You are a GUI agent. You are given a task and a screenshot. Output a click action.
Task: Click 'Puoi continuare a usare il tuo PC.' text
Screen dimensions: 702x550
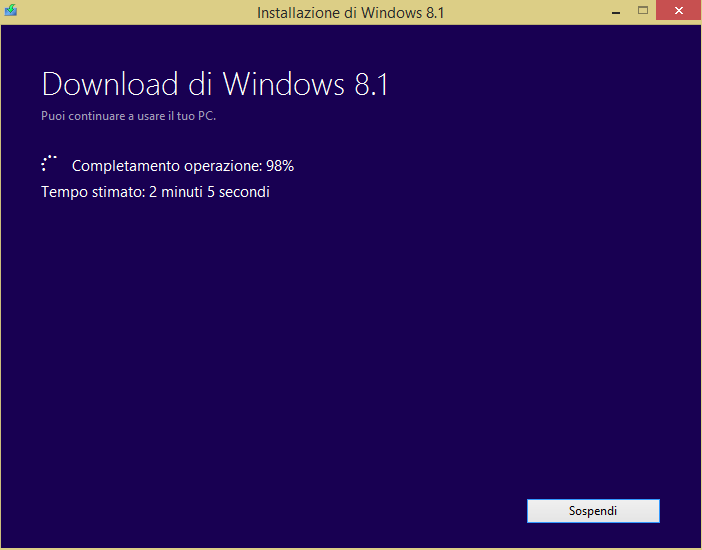tap(128, 116)
